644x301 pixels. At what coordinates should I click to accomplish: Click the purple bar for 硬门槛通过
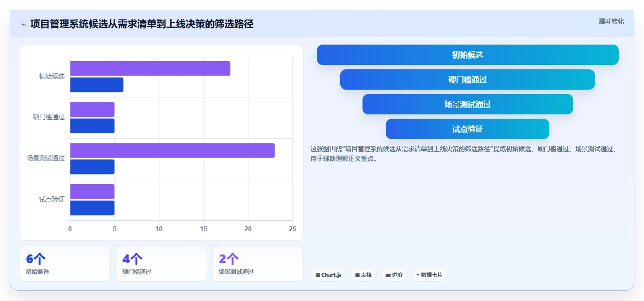coord(92,109)
